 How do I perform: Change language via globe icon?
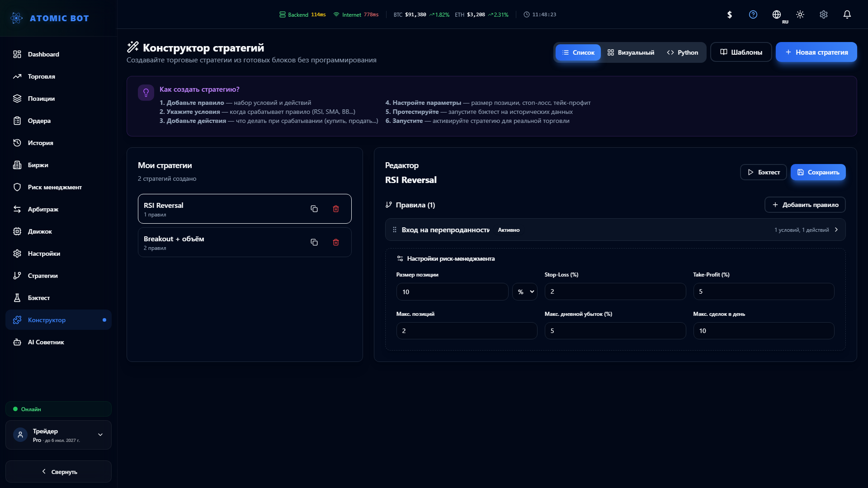click(777, 14)
